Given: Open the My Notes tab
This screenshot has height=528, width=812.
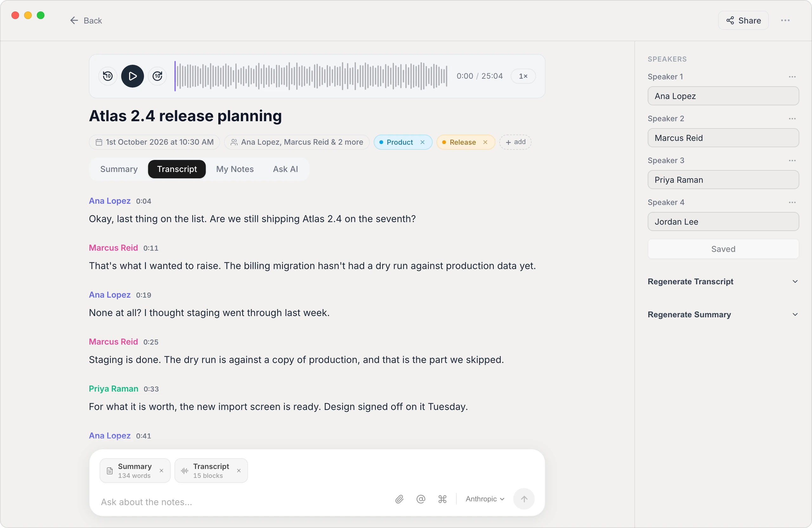Looking at the screenshot, I should 235,169.
